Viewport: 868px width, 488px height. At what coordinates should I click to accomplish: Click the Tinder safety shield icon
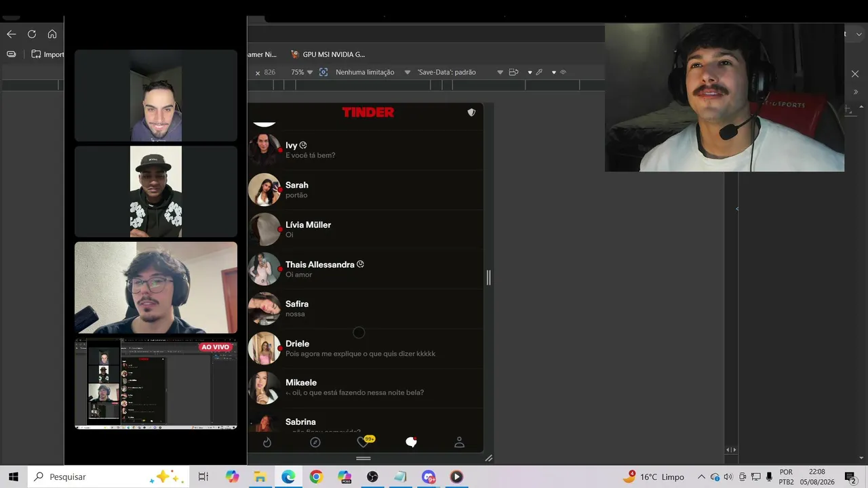(x=471, y=113)
